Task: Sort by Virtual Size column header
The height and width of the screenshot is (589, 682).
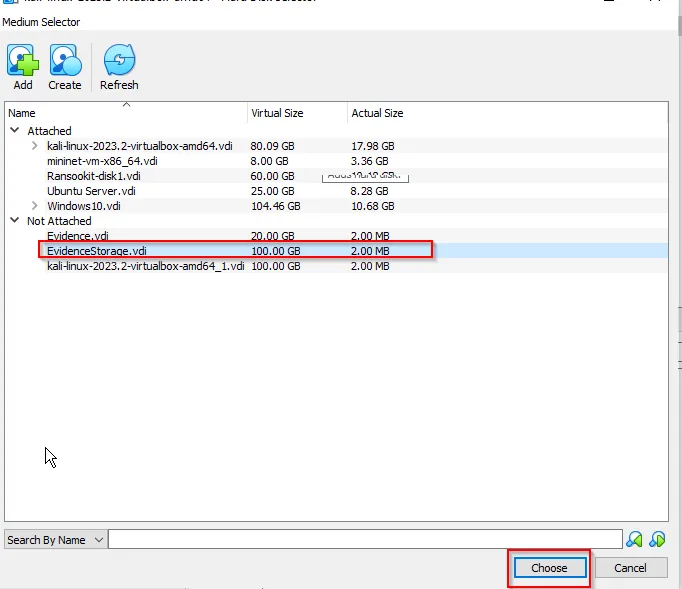Action: click(x=296, y=113)
